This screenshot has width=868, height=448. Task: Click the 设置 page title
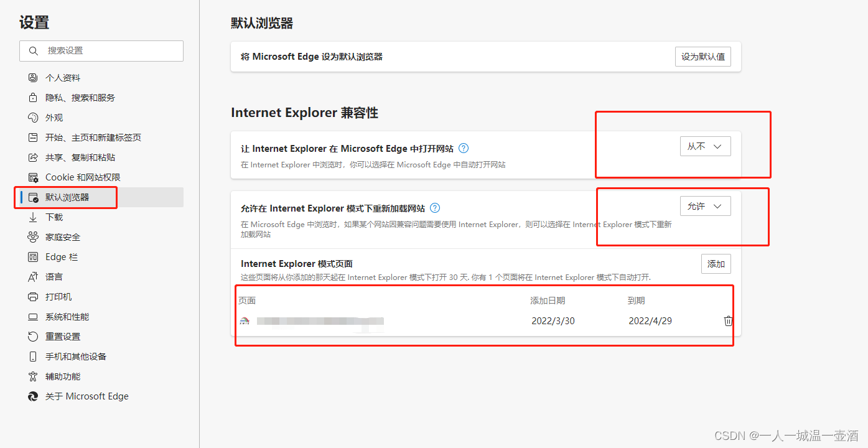pos(34,23)
